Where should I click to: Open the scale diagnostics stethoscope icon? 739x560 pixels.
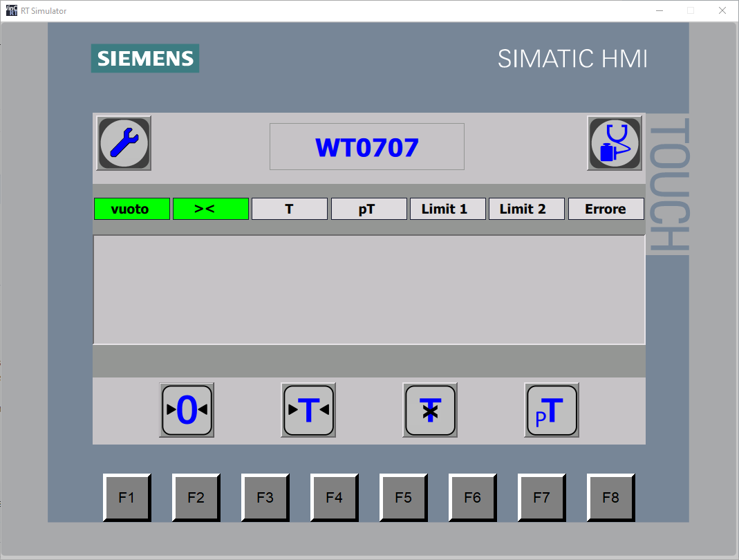tap(615, 143)
